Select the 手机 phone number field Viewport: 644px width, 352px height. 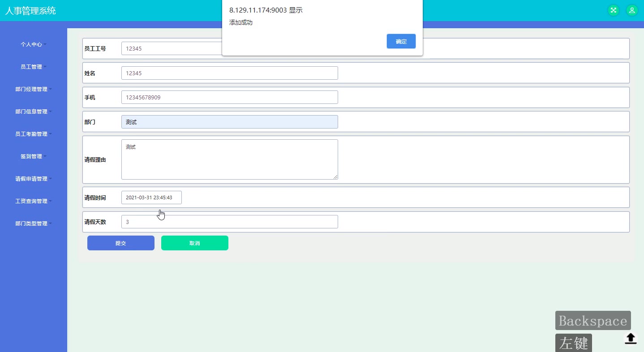tap(230, 97)
